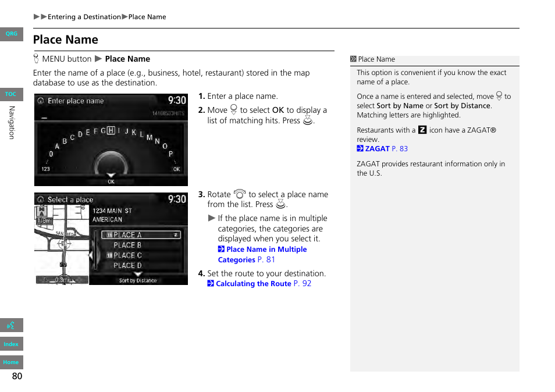Follow the ZAGAT P. 83 link

tap(382, 148)
